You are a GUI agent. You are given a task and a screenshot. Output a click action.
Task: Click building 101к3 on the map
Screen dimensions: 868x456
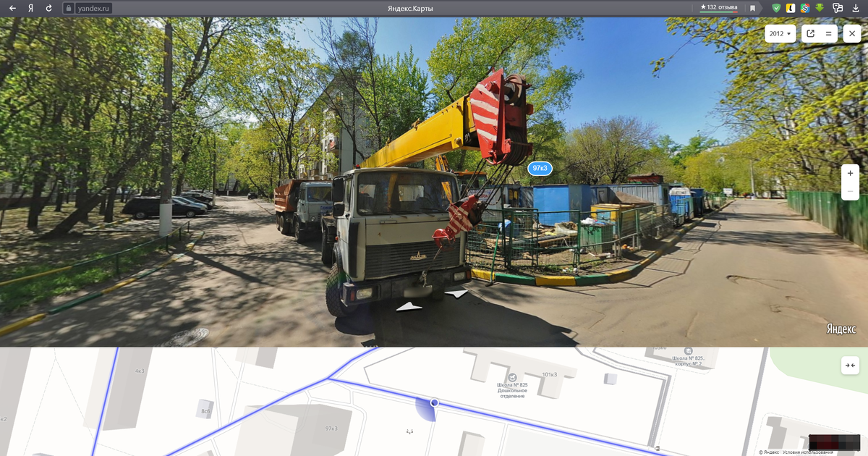tap(550, 374)
